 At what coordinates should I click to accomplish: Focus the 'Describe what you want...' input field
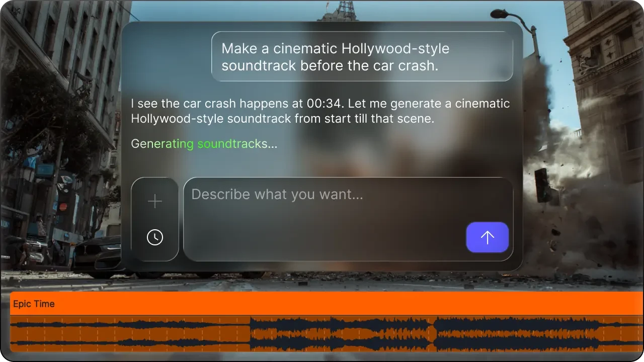click(x=322, y=211)
